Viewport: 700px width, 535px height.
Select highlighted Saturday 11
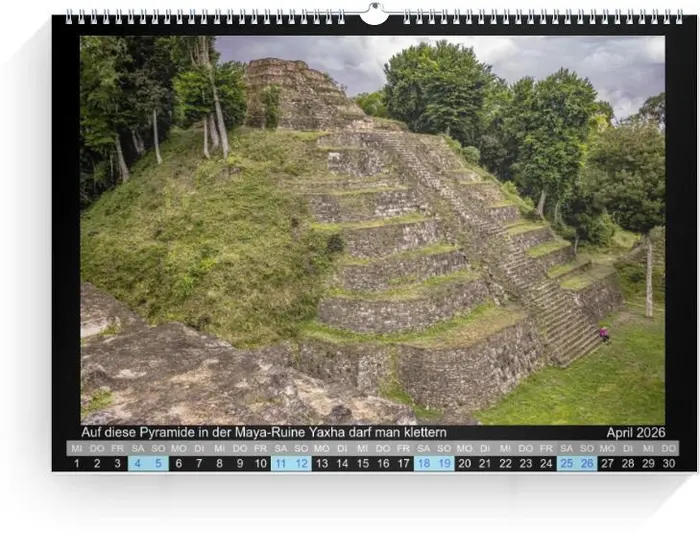tap(281, 464)
